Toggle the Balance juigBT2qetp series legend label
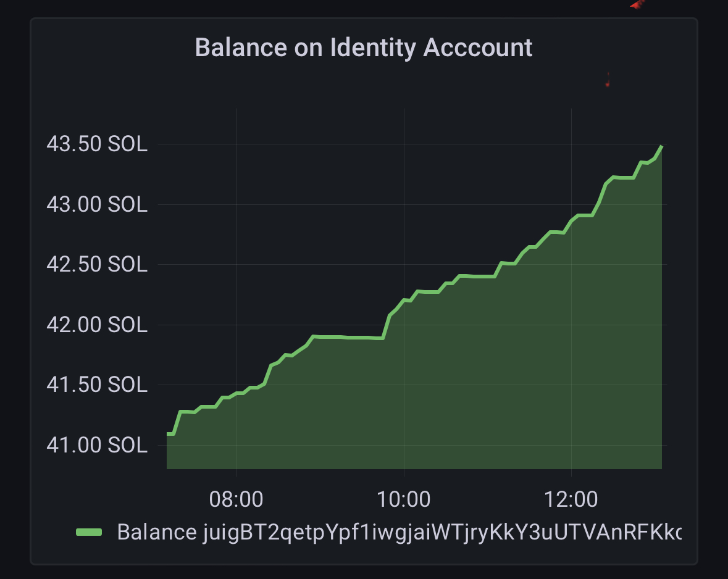 click(x=400, y=532)
